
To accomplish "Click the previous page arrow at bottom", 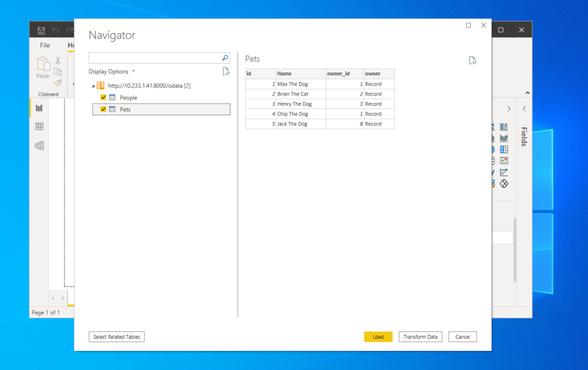I will click(x=53, y=298).
